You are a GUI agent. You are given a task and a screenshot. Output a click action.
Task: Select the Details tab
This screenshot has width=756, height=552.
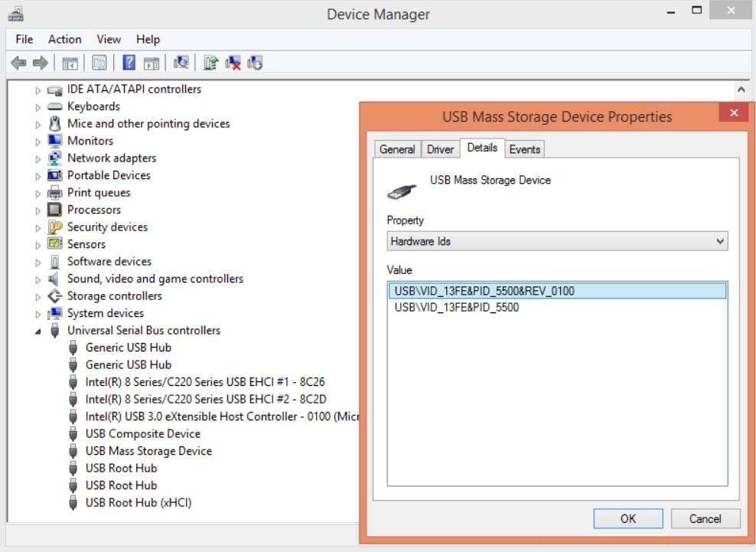click(x=482, y=148)
